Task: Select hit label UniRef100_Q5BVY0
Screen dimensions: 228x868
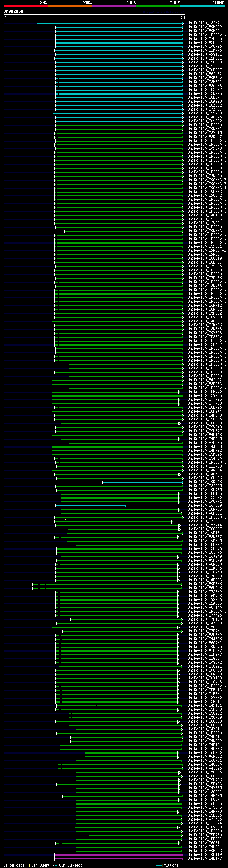Action: pyautogui.click(x=204, y=392)
